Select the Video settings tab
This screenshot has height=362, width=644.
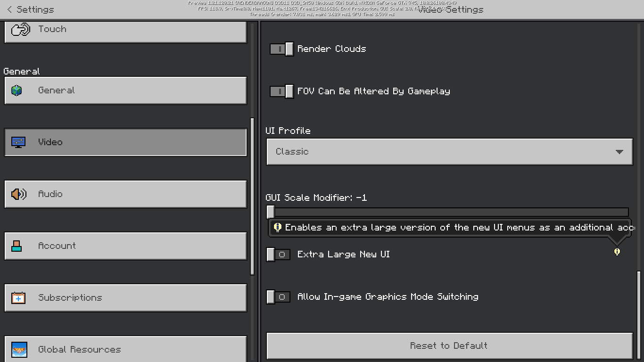click(x=125, y=142)
